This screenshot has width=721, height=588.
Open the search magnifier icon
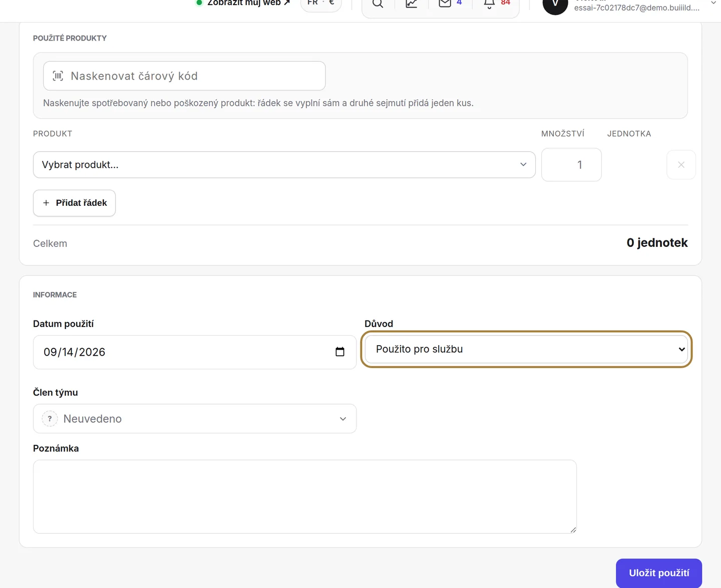(378, 4)
